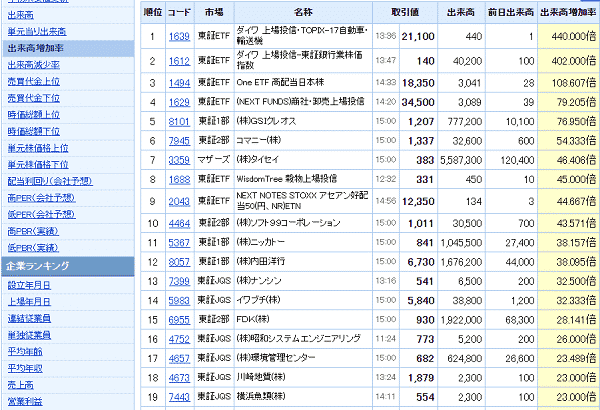Open stock code 5983 link
This screenshot has width=600, height=410.
(179, 301)
